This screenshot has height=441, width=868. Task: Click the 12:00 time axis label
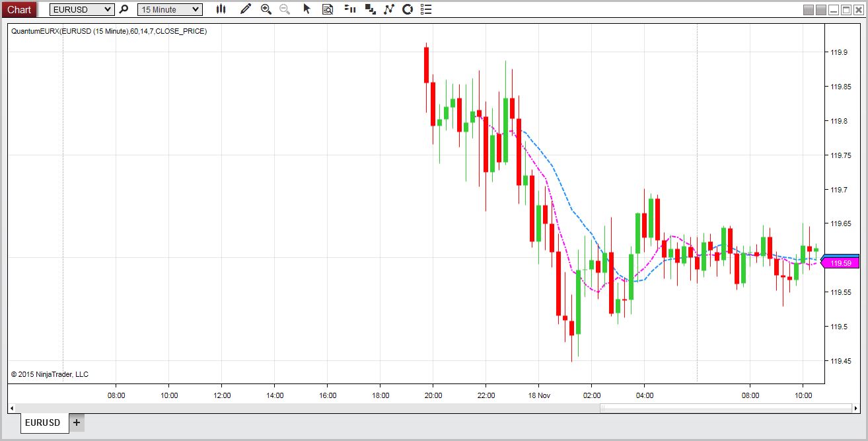point(222,395)
